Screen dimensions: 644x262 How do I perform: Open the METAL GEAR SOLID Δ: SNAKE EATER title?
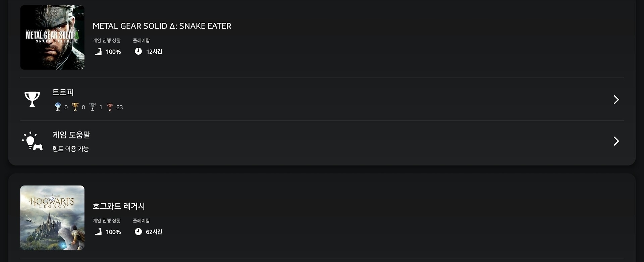pyautogui.click(x=162, y=26)
